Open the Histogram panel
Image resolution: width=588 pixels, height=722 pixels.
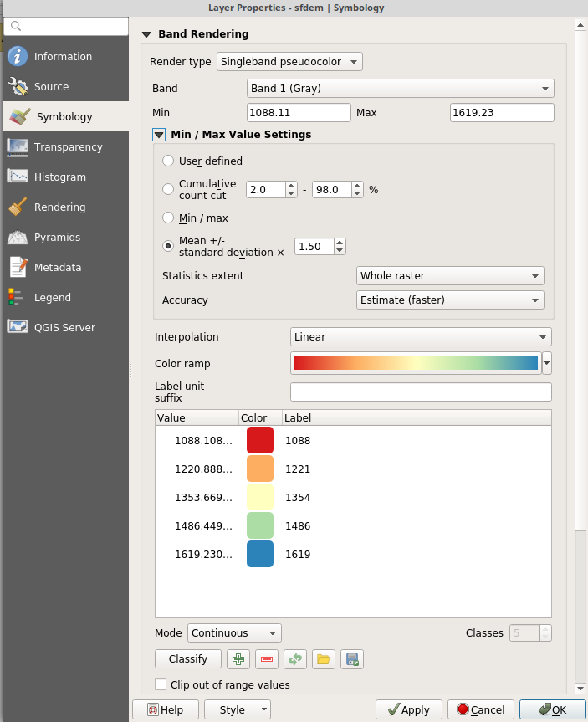click(59, 177)
